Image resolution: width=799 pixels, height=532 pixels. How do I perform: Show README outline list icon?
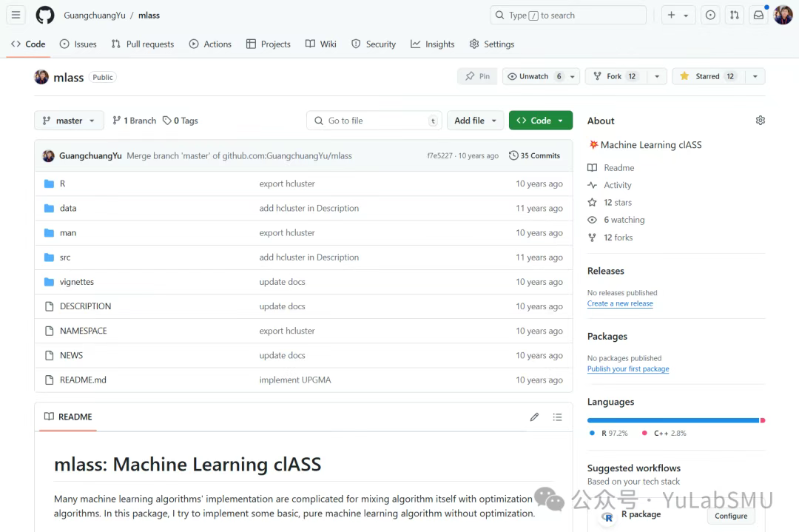tap(557, 417)
